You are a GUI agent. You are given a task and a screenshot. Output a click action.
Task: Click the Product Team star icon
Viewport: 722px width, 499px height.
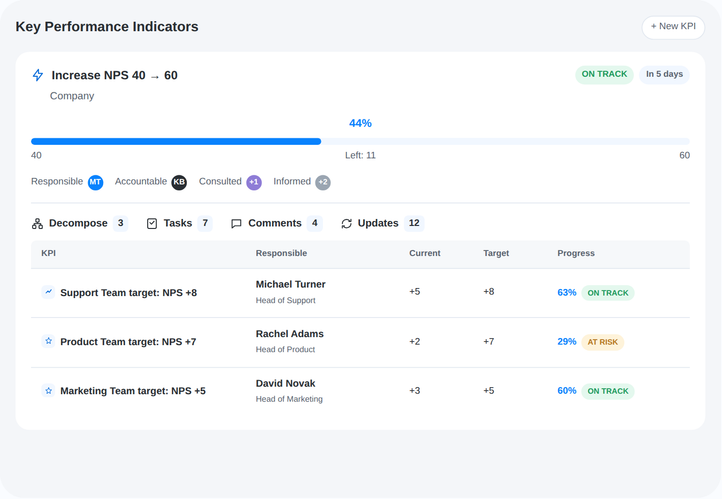tap(48, 341)
